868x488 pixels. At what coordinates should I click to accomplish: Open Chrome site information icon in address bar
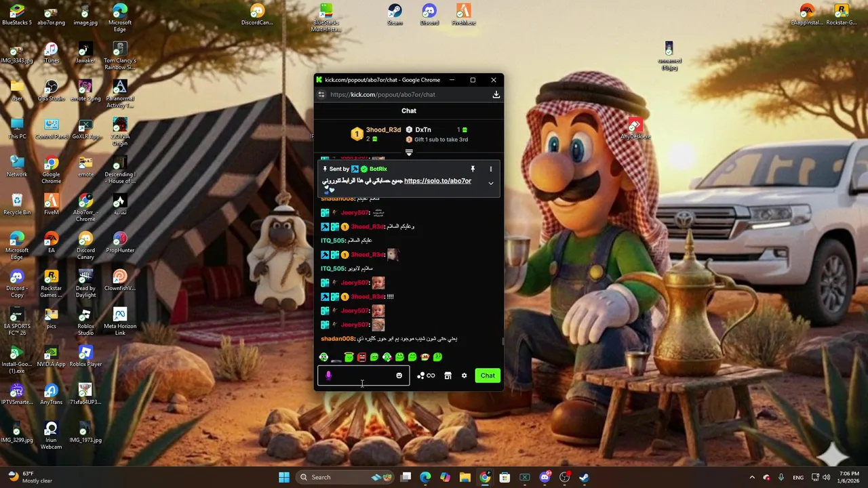click(x=321, y=95)
